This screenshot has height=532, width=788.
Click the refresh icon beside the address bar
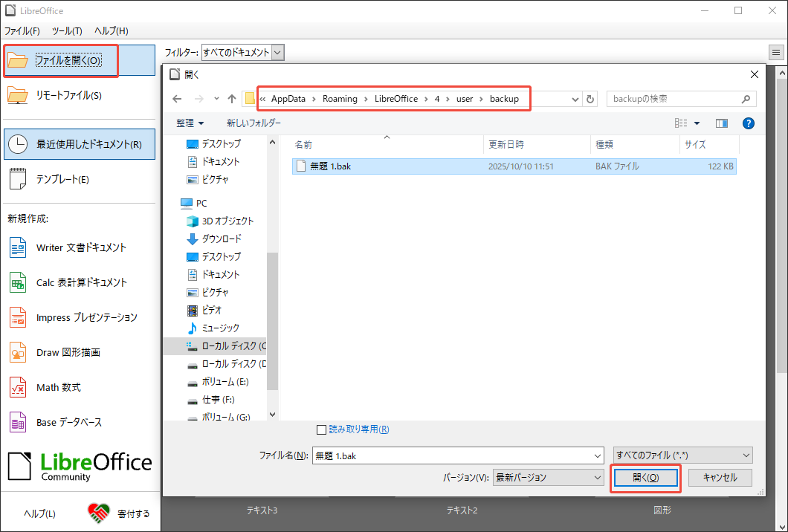(x=590, y=99)
